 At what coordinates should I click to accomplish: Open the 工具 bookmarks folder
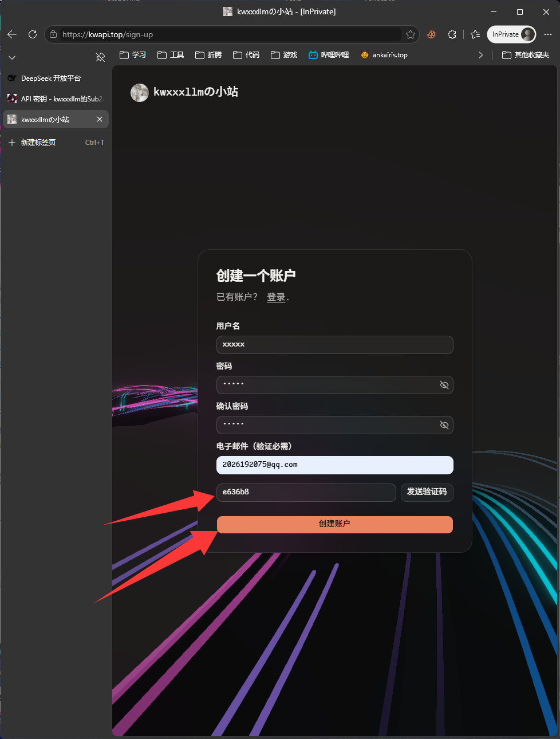coord(171,55)
